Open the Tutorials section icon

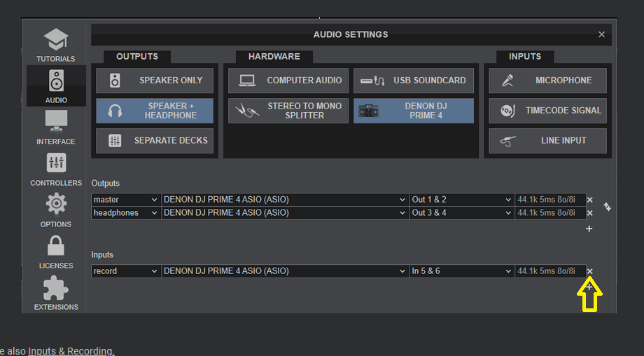click(x=56, y=39)
